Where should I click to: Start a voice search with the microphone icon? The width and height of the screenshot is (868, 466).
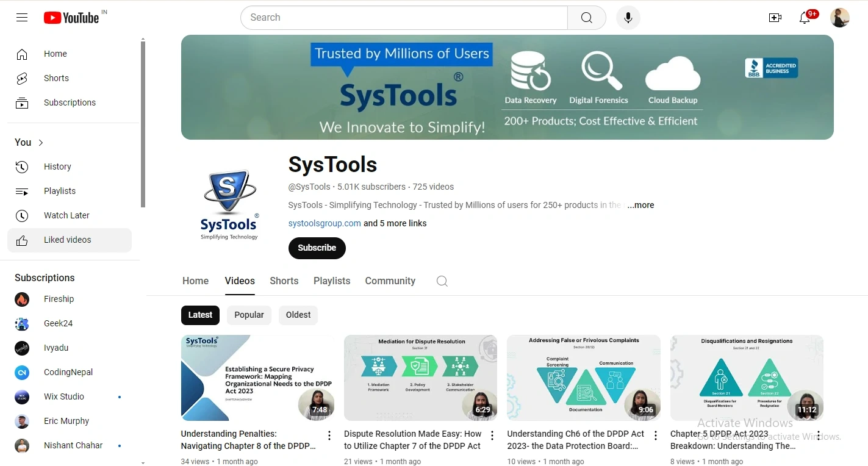[628, 17]
